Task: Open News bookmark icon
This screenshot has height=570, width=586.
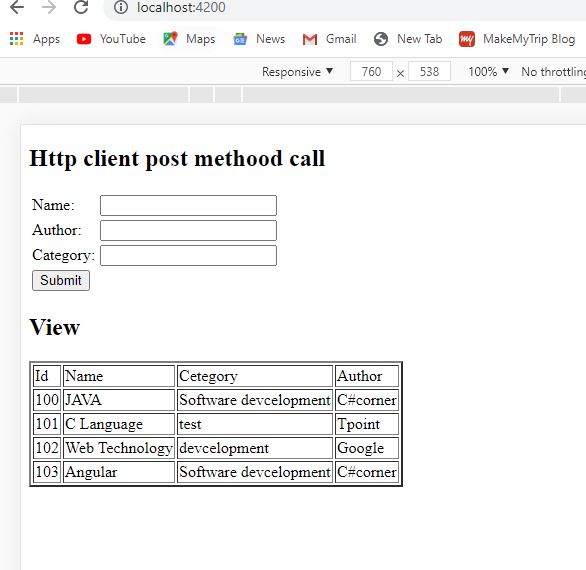Action: click(240, 39)
